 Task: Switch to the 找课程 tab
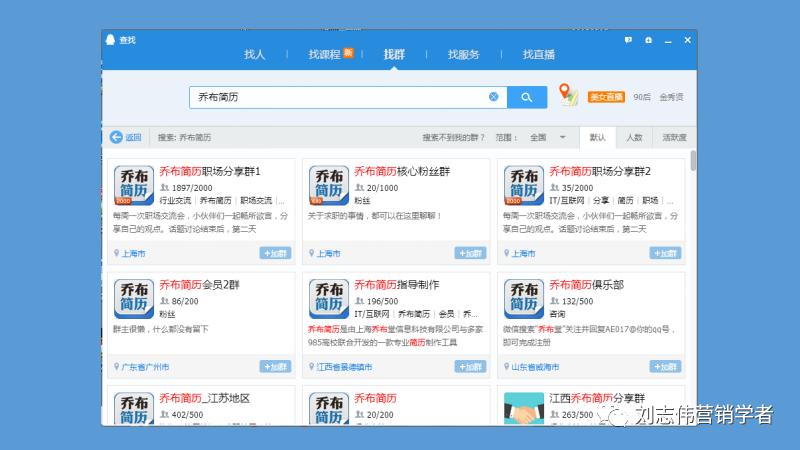click(x=324, y=55)
